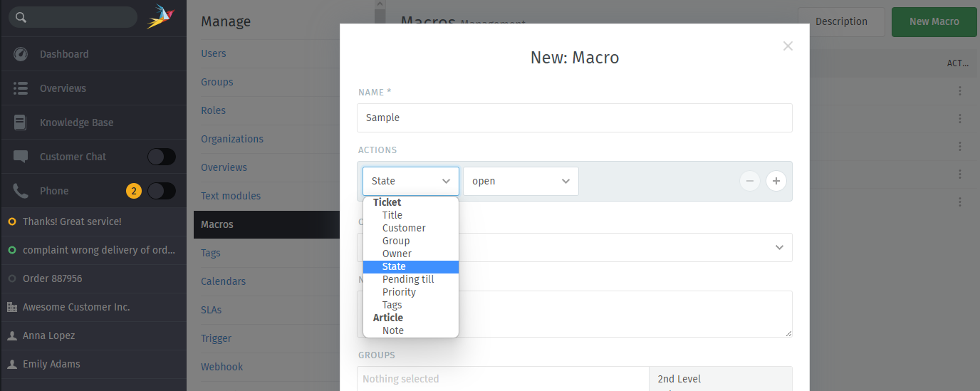Open the Anna Lopez tab
Image resolution: width=980 pixels, height=391 pixels.
click(x=93, y=335)
